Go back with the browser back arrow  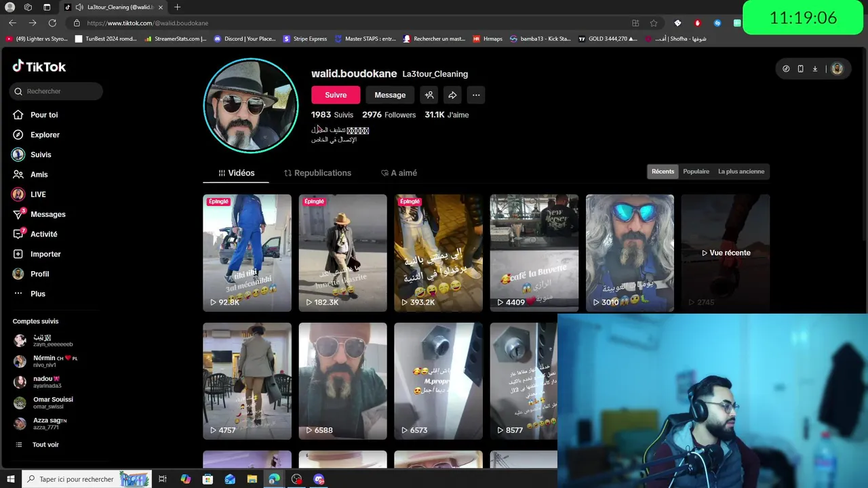12,23
